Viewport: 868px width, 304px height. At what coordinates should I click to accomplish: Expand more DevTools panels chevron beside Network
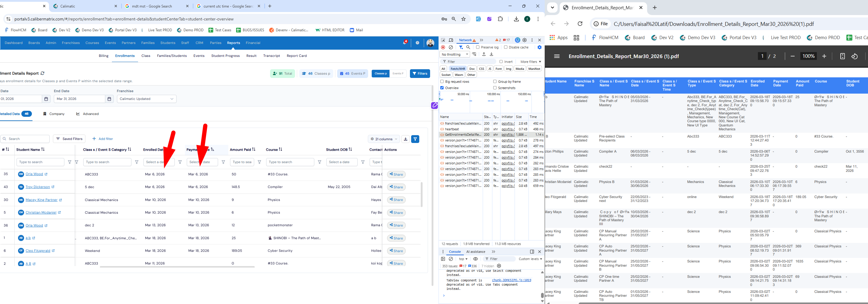point(482,40)
